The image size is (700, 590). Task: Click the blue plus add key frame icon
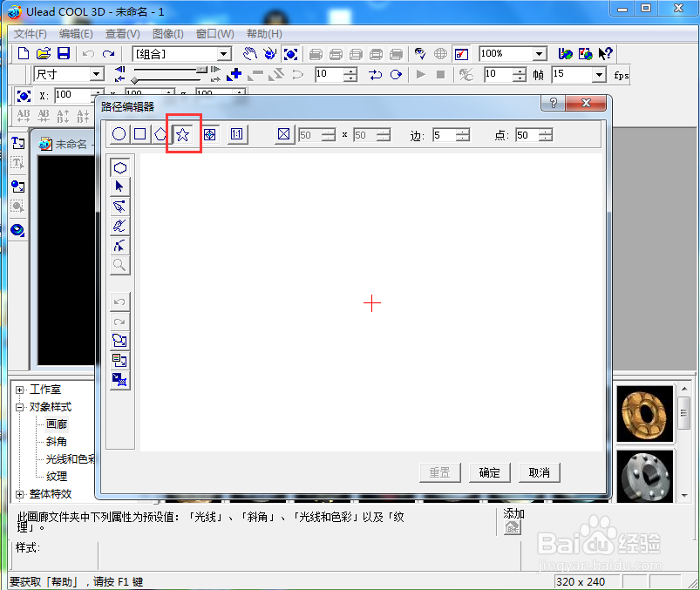pyautogui.click(x=234, y=74)
